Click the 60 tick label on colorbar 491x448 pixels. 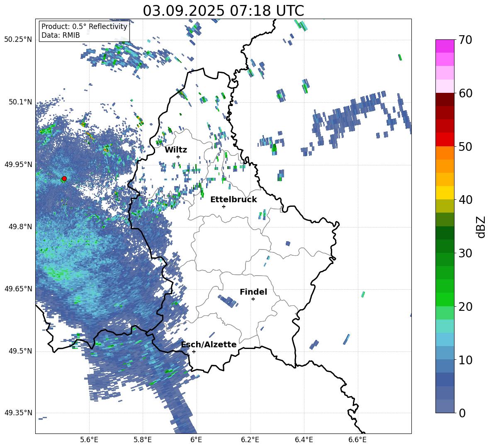tap(465, 93)
